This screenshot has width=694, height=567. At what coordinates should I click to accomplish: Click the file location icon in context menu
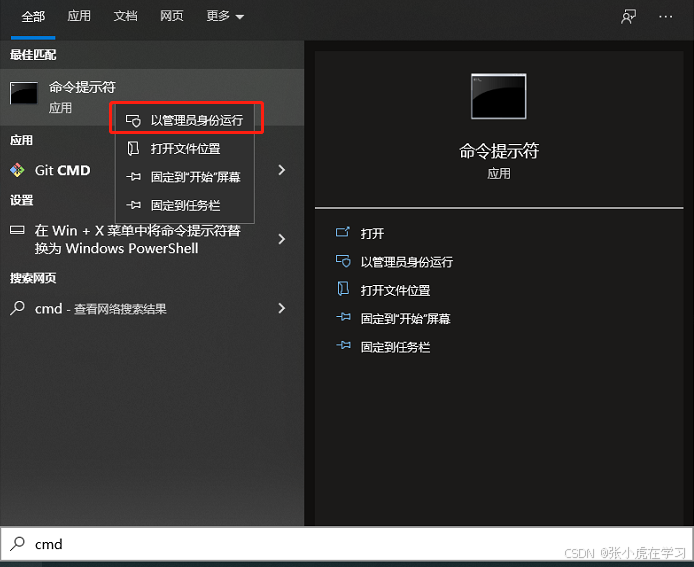[133, 148]
